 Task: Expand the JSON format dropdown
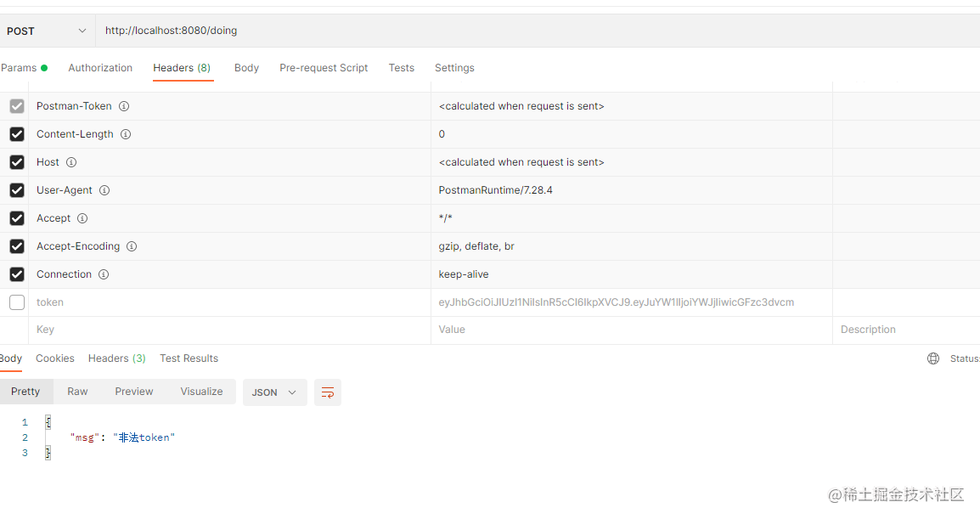tap(274, 392)
